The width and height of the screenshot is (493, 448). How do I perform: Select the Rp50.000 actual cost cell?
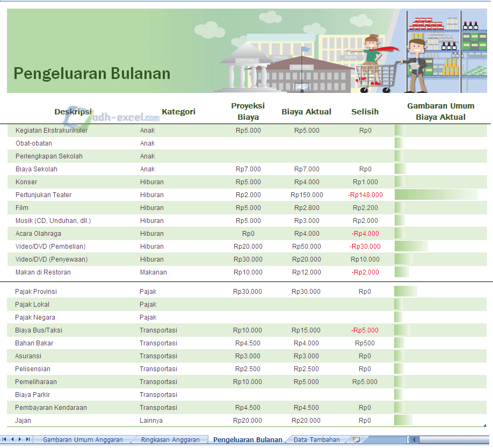307,247
